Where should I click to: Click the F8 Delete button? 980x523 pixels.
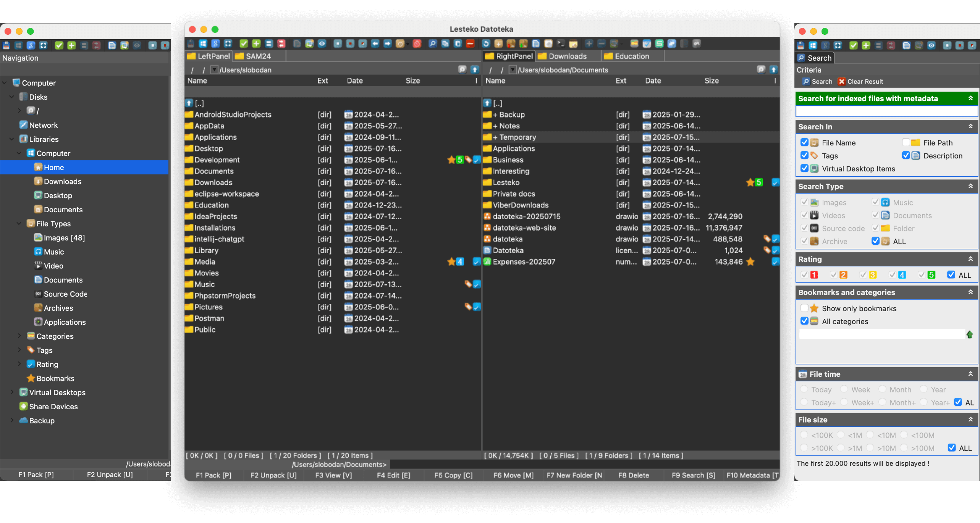[x=634, y=475]
